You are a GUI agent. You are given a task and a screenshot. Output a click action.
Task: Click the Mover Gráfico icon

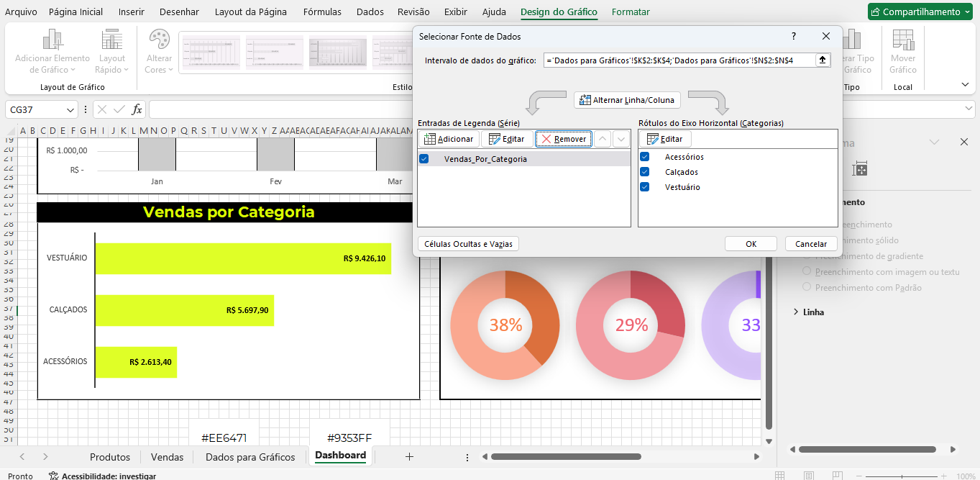pos(902,40)
